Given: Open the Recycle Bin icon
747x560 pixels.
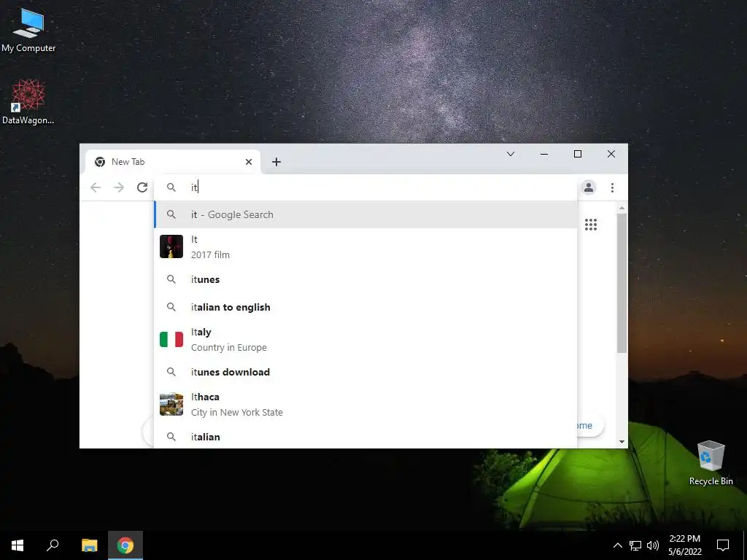Looking at the screenshot, I should [711, 462].
